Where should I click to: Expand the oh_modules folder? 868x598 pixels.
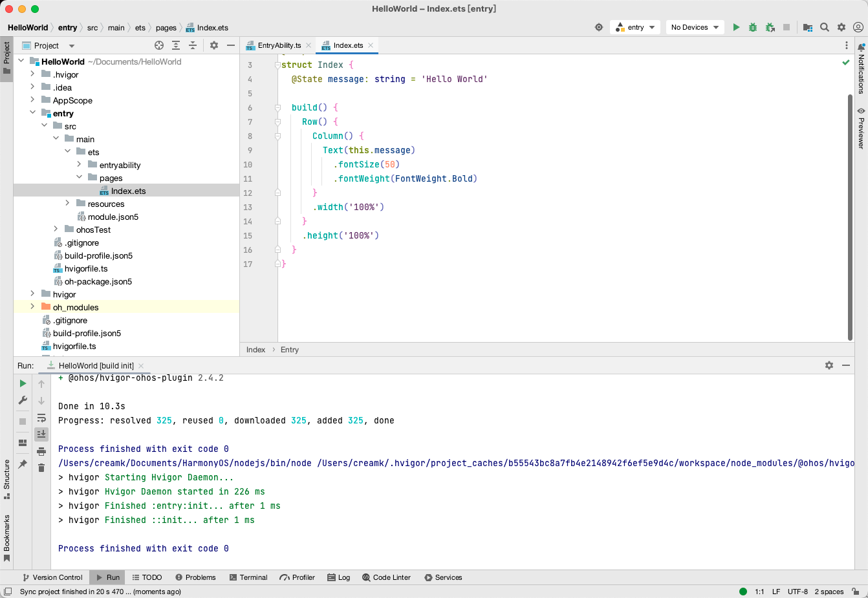click(32, 307)
